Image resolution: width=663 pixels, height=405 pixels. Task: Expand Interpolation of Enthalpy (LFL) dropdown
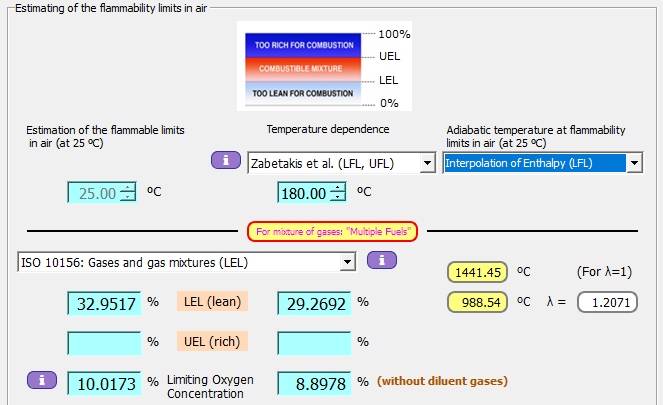click(634, 163)
